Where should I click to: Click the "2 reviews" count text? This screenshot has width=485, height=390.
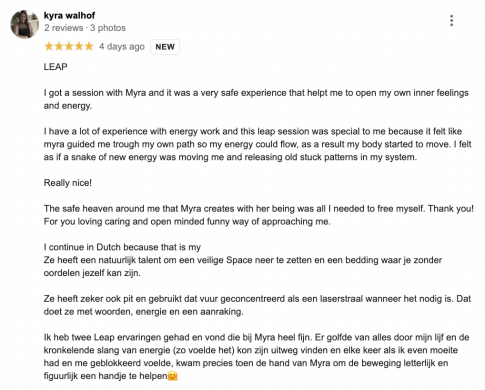click(x=63, y=28)
